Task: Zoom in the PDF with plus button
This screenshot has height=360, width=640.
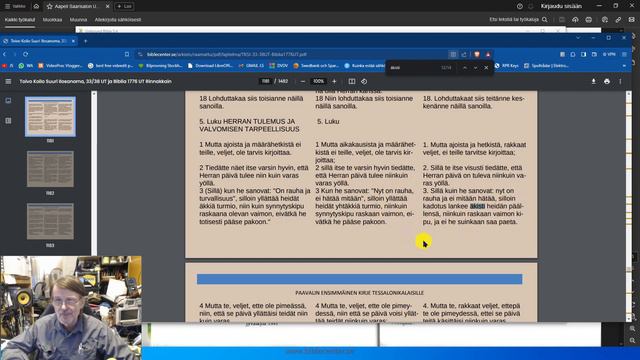Action: click(x=334, y=81)
